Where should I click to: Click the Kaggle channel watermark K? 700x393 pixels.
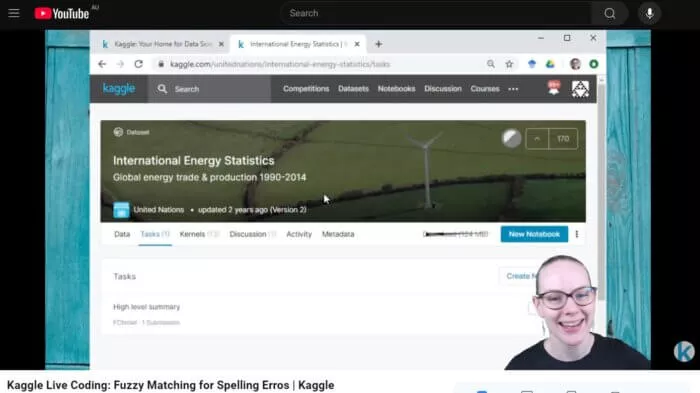coord(684,351)
